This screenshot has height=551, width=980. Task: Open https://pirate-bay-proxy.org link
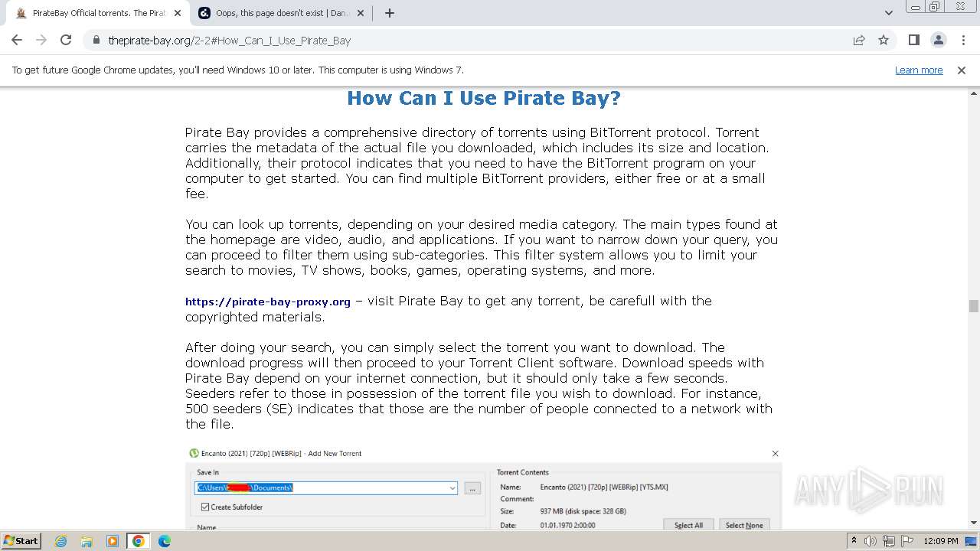click(x=268, y=302)
